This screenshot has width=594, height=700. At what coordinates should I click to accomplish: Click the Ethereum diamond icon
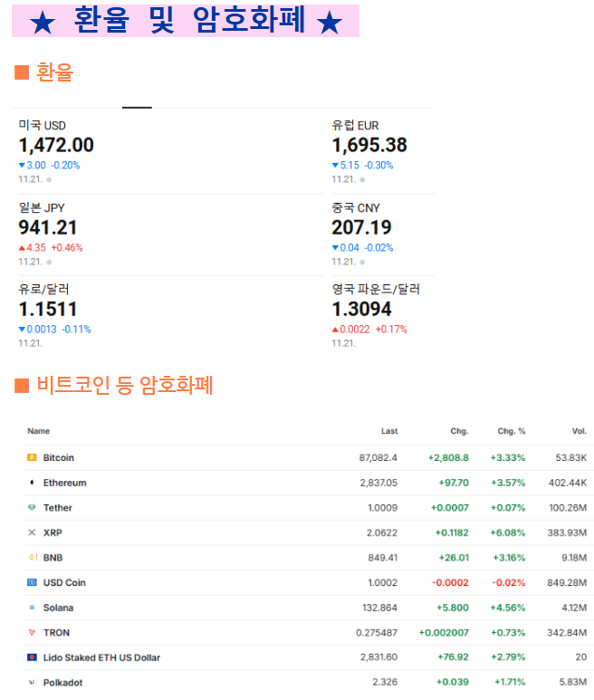coord(32,483)
